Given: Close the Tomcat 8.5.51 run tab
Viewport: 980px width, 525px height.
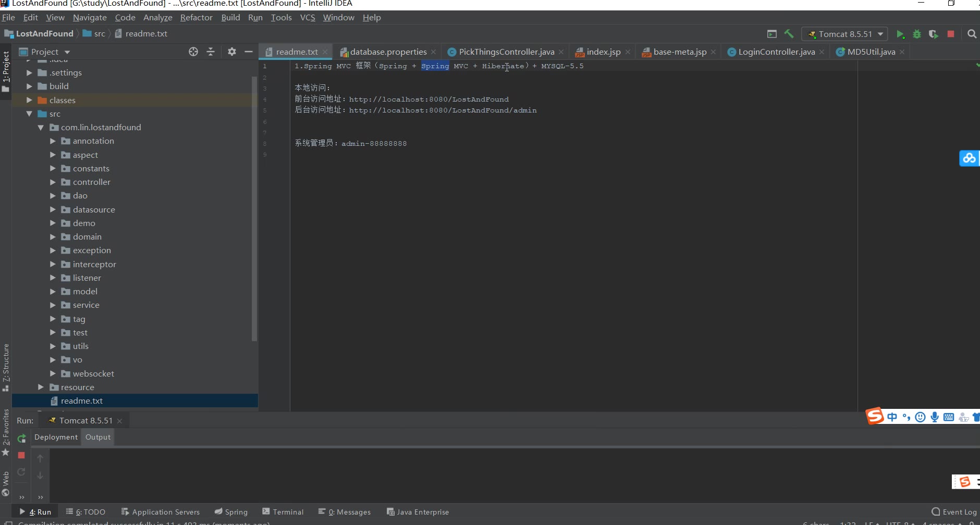Looking at the screenshot, I should pyautogui.click(x=119, y=421).
